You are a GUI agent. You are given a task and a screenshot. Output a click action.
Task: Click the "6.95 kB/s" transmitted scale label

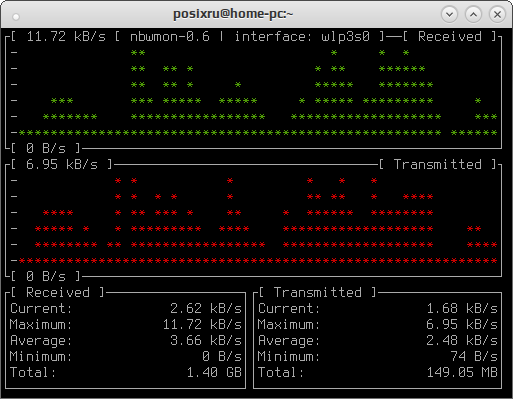coord(62,165)
